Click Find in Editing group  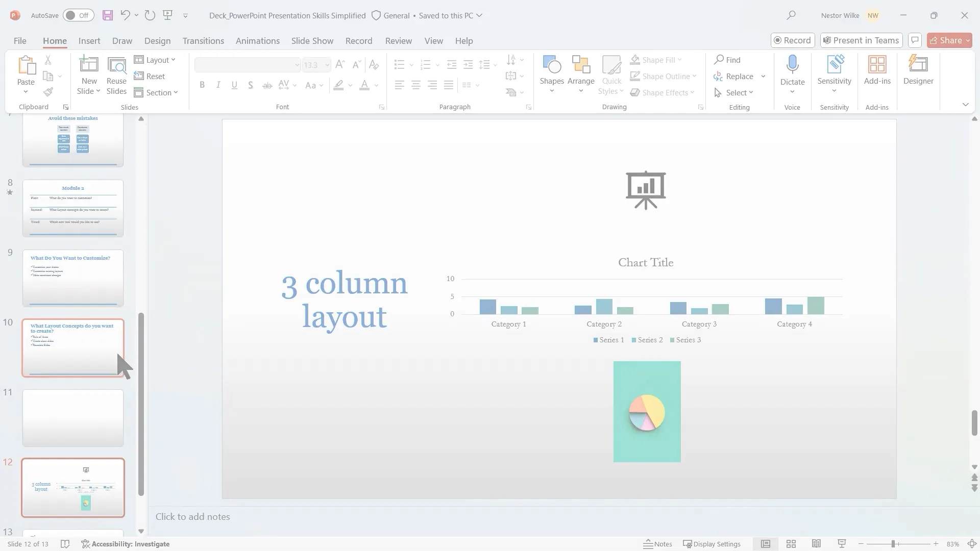click(x=727, y=60)
